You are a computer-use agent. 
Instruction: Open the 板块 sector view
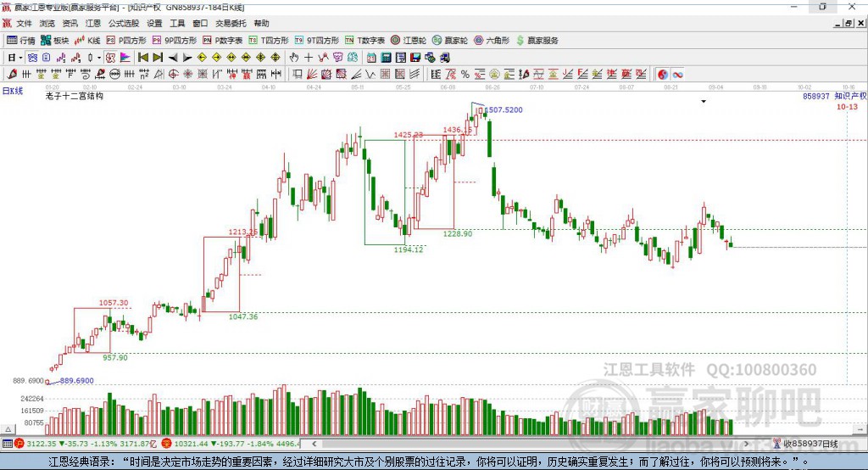pos(55,41)
